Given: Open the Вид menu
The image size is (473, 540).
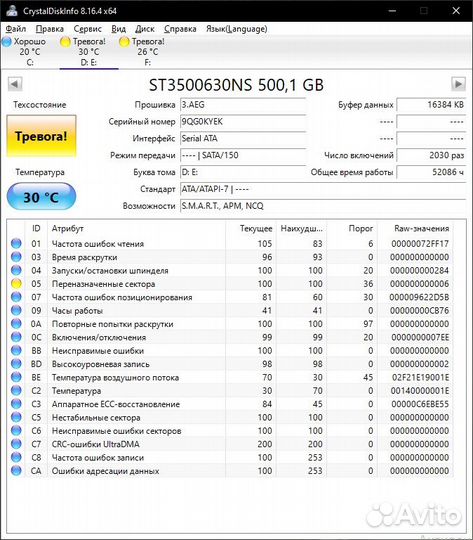Looking at the screenshot, I should (x=119, y=29).
